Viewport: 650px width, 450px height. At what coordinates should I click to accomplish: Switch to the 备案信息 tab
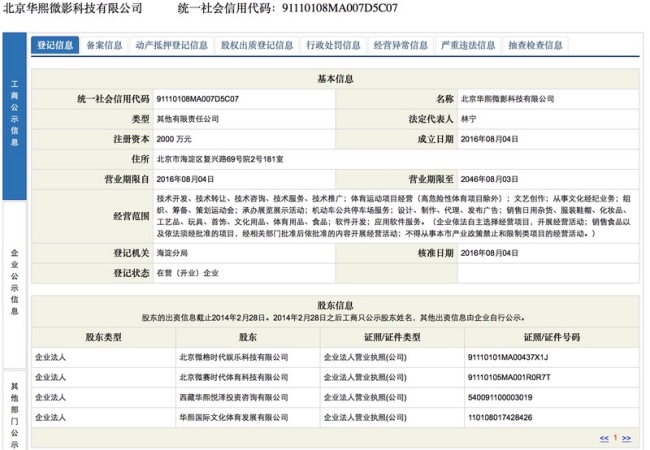pos(104,45)
